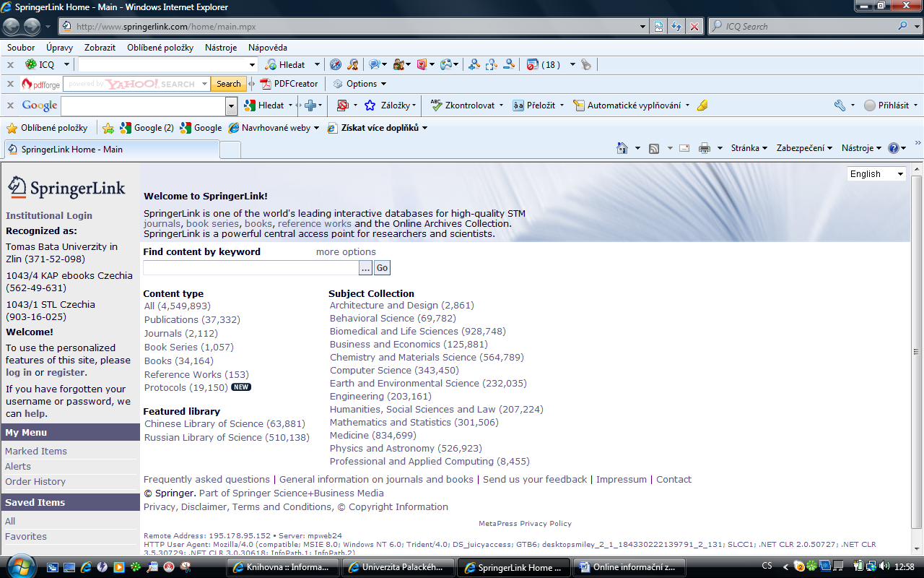
Task: Expand the Options dropdown in pdfforge toolbar
Action: click(x=383, y=84)
